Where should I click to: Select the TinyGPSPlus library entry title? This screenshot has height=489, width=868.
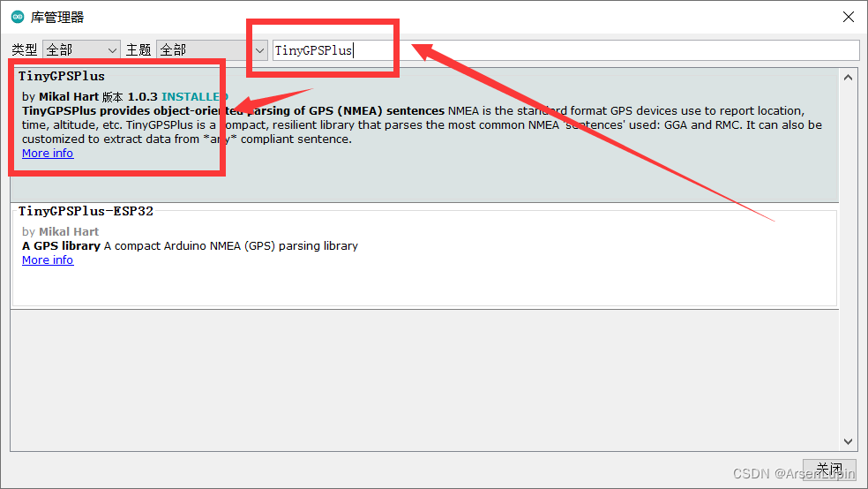click(x=62, y=76)
